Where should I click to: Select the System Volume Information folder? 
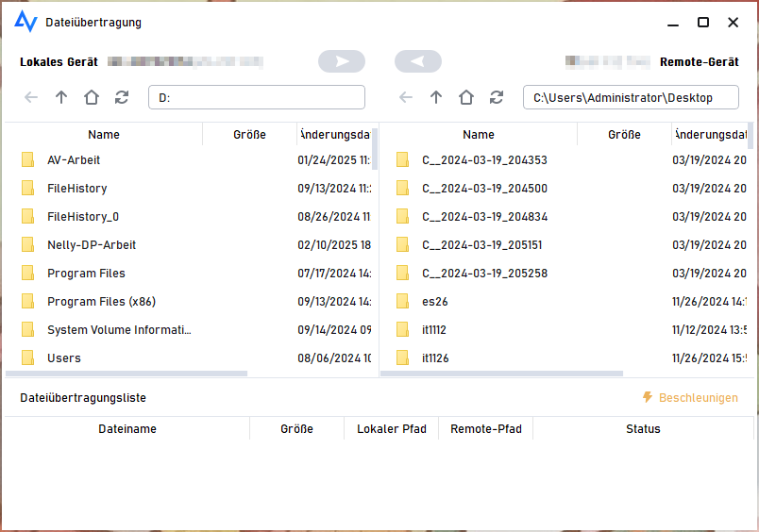tap(189, 330)
